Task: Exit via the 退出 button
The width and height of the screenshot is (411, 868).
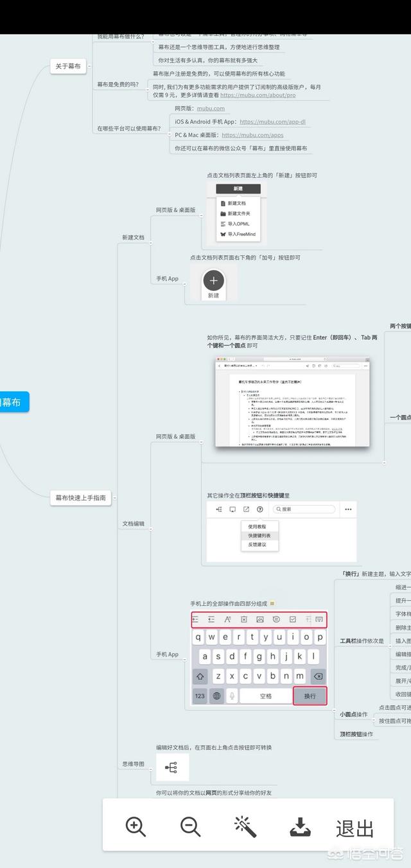Action: 354,828
